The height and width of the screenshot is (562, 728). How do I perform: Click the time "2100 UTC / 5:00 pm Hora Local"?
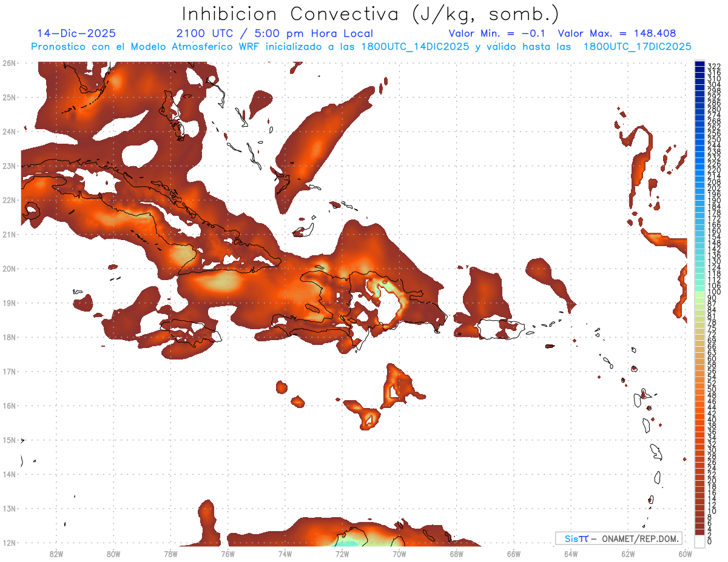point(274,33)
